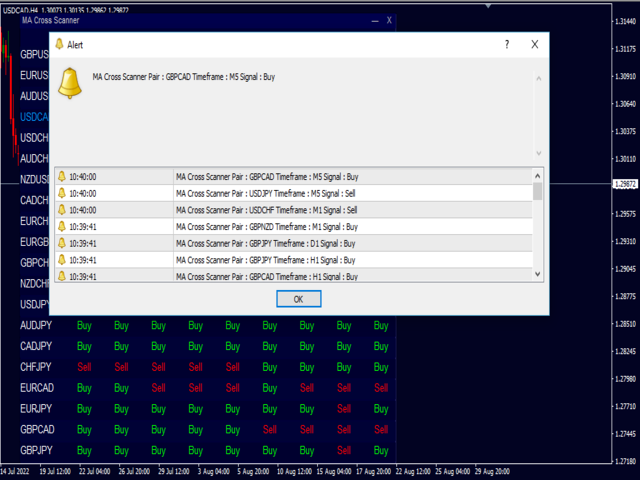This screenshot has height=480, width=640.
Task: Click scroll-up arrow of the alert message box
Action: click(539, 78)
